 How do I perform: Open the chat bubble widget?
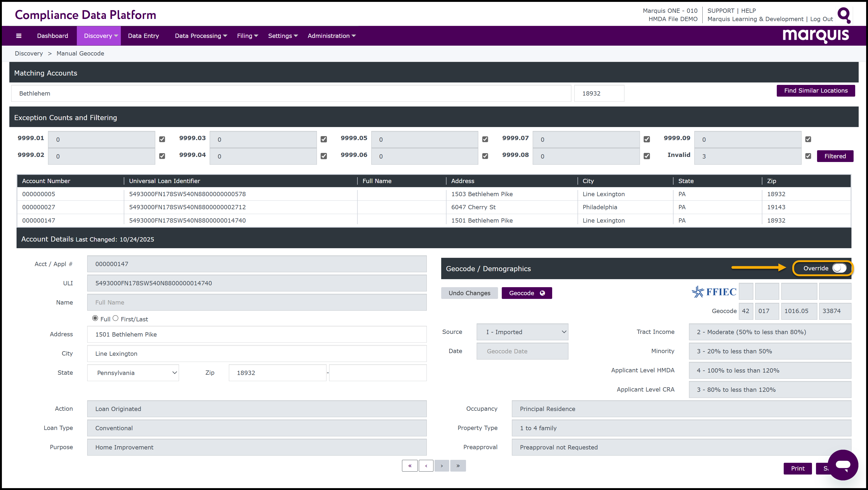point(843,465)
